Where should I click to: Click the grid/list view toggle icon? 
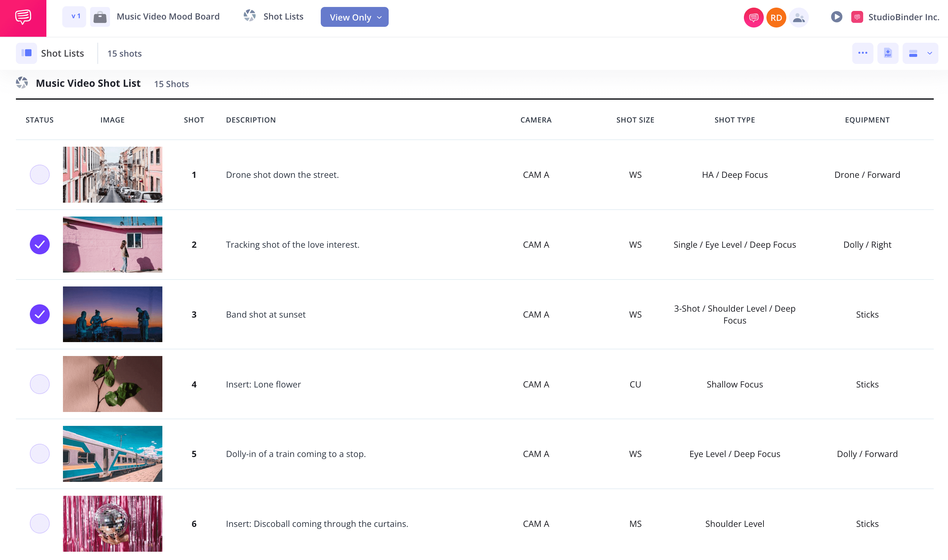tap(913, 53)
